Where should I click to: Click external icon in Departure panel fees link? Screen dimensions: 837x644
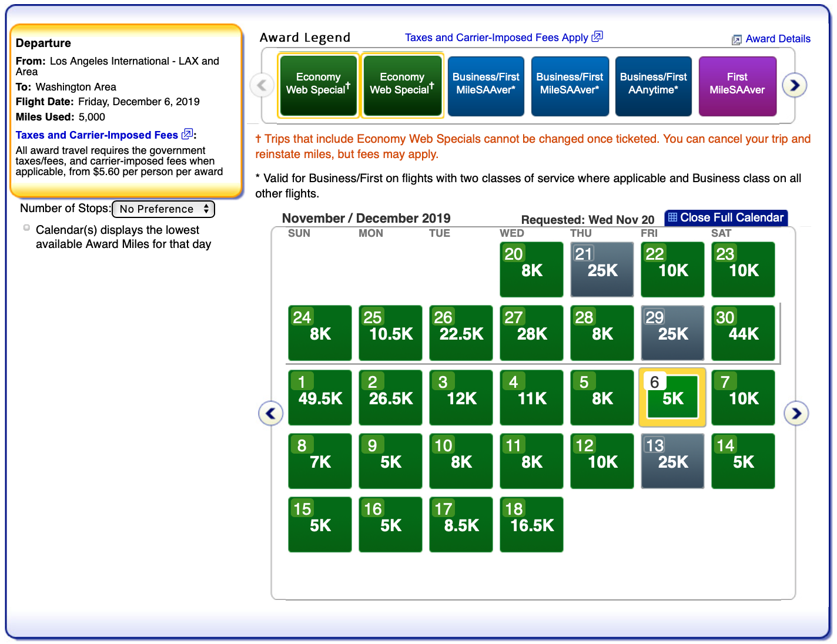(x=187, y=135)
